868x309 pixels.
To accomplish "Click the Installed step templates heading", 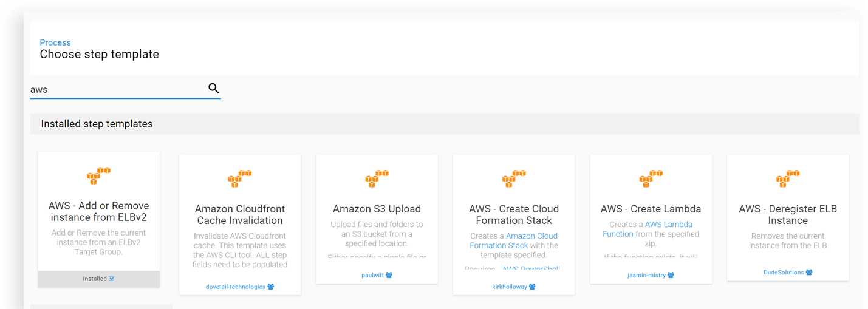I will (x=97, y=124).
